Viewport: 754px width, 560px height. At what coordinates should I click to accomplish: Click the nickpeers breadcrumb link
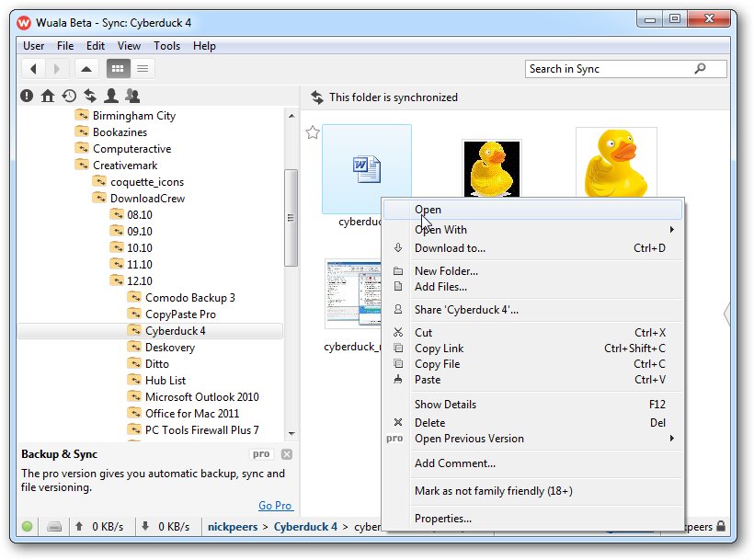coord(233,527)
